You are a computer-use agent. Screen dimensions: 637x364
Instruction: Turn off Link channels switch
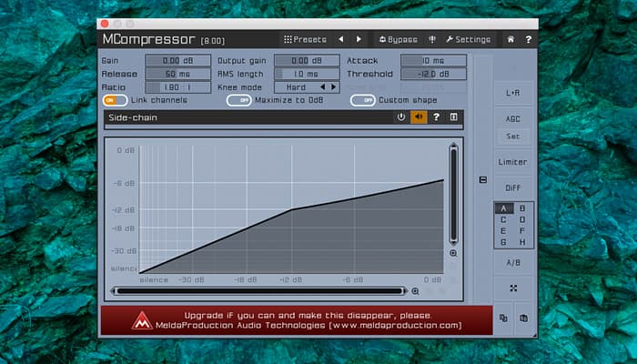tap(115, 100)
